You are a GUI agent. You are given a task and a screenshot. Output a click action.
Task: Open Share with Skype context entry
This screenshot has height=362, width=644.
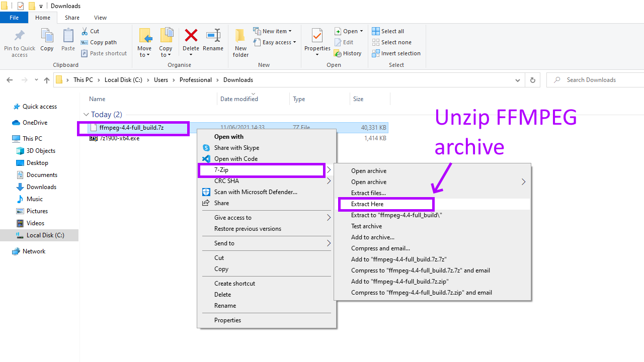click(x=236, y=148)
